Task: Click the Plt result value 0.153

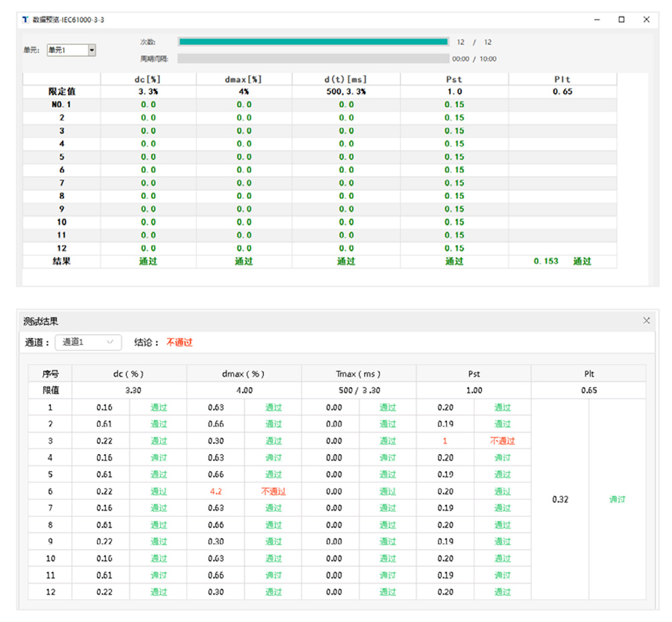Action: click(x=546, y=261)
